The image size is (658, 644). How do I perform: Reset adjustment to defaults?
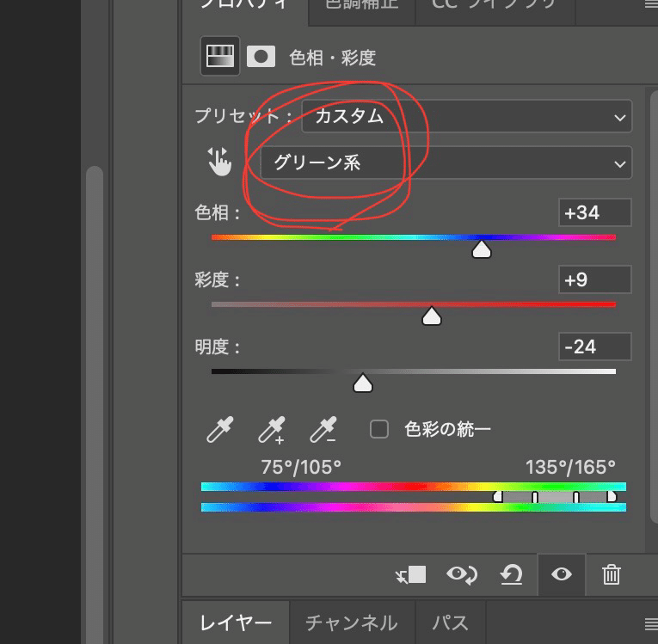coord(512,574)
